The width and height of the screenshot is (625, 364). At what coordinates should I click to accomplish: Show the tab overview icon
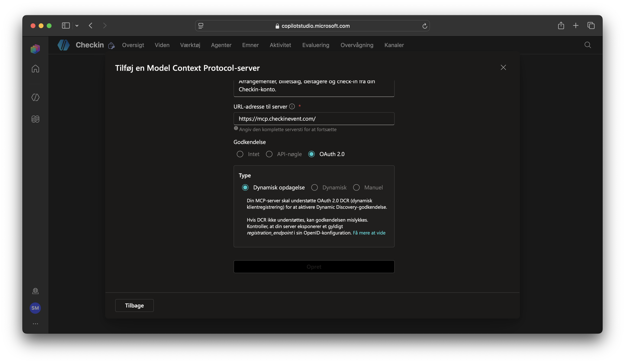point(591,26)
